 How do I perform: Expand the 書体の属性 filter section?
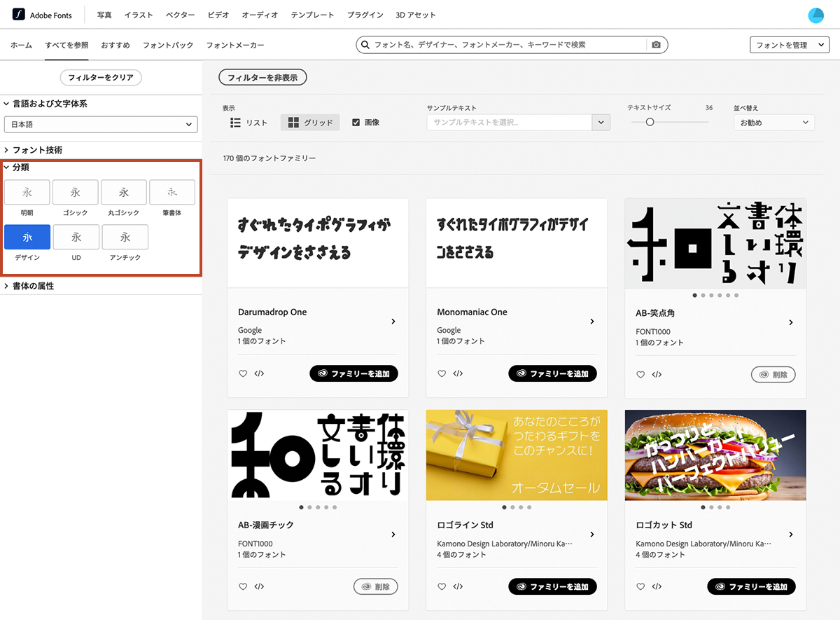[33, 286]
